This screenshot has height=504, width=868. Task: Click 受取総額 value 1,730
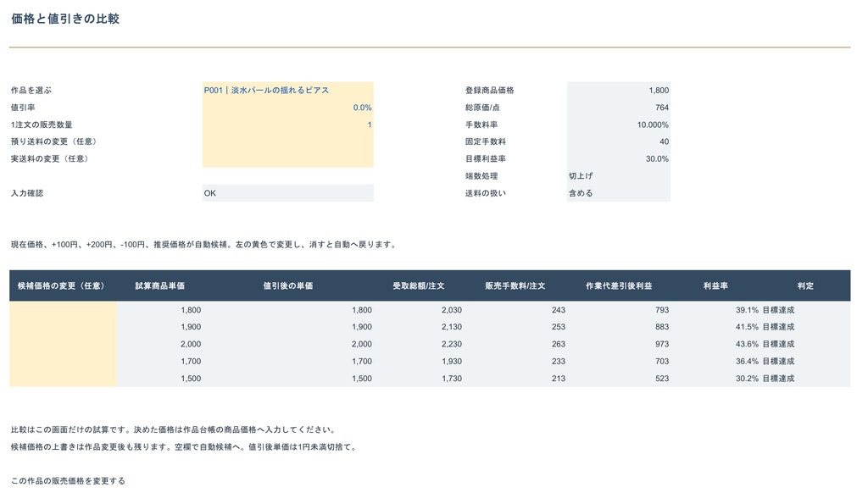452,379
